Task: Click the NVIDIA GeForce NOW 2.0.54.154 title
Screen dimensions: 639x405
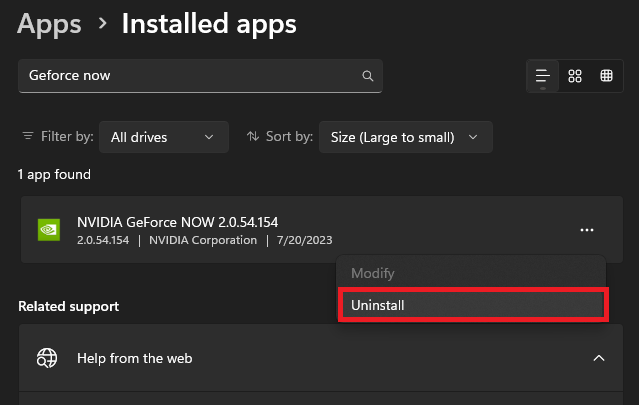Action: point(177,222)
